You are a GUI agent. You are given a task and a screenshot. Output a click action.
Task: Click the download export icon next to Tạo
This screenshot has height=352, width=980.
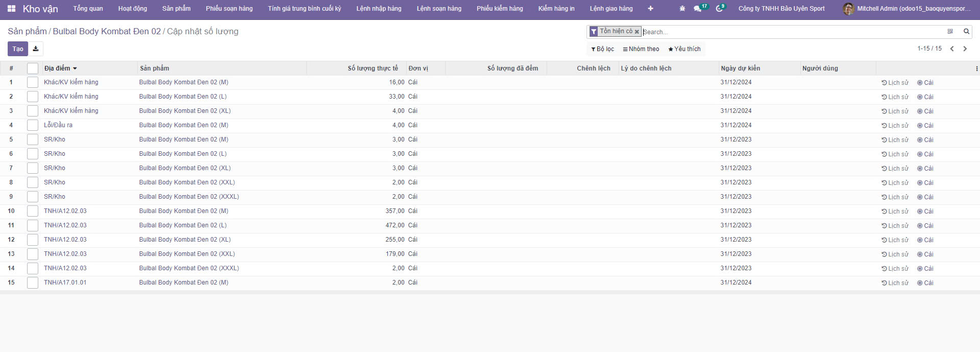36,49
